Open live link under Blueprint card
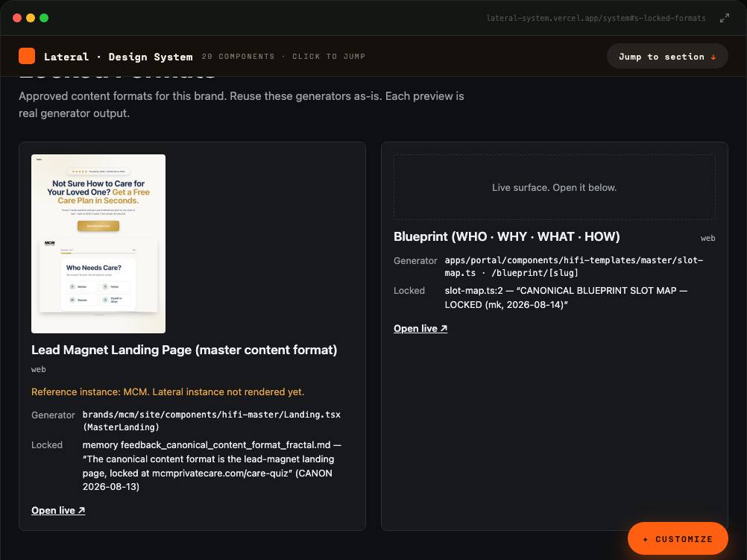The image size is (747, 560). click(x=420, y=328)
